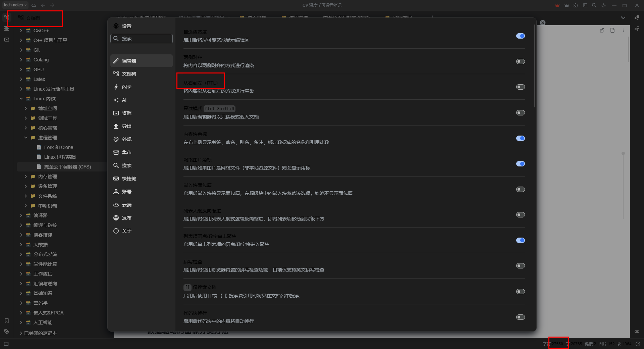This screenshot has height=349, width=644.
Task: Collapse the 进程管理 folder
Action: [x=26, y=138]
